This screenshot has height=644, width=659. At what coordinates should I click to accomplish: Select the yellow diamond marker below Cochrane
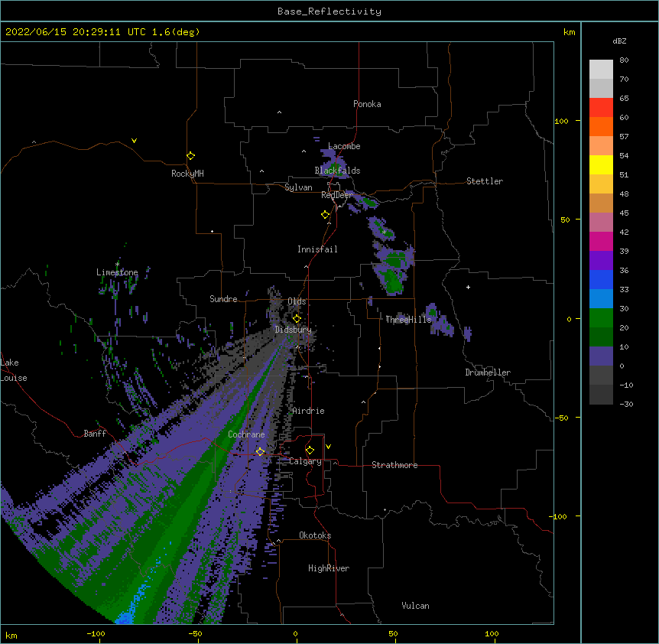260,451
